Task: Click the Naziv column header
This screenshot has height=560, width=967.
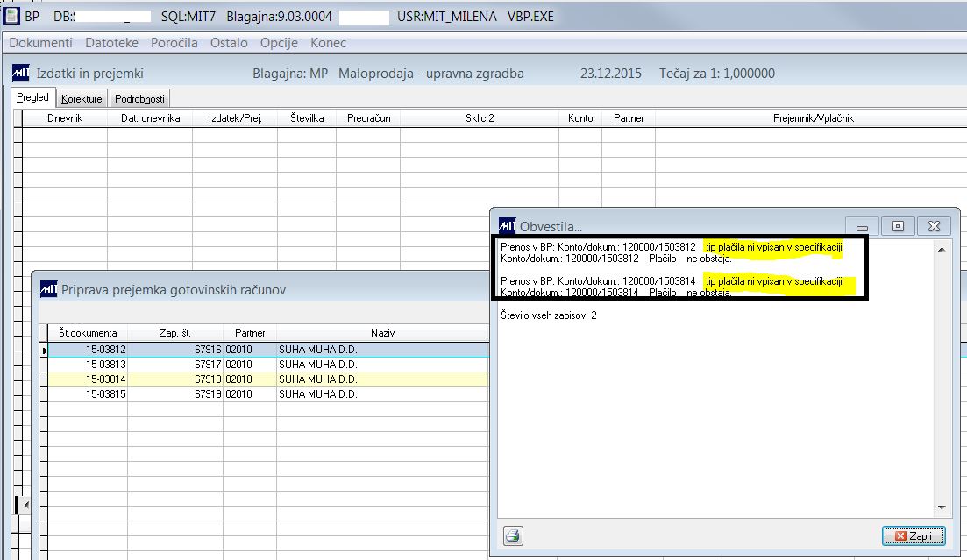Action: coord(382,332)
